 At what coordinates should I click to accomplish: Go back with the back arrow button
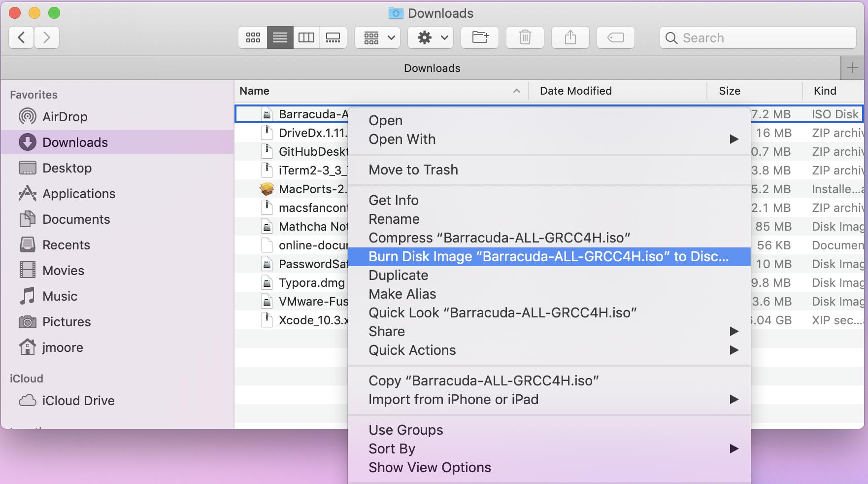click(x=21, y=37)
